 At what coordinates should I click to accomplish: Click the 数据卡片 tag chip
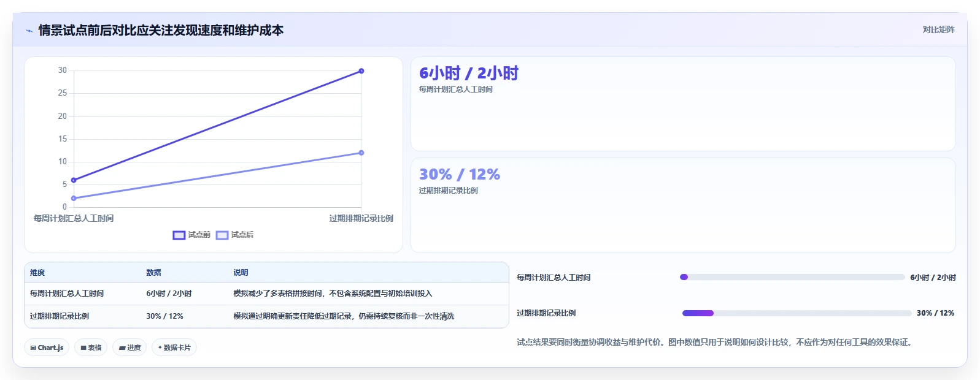point(174,348)
